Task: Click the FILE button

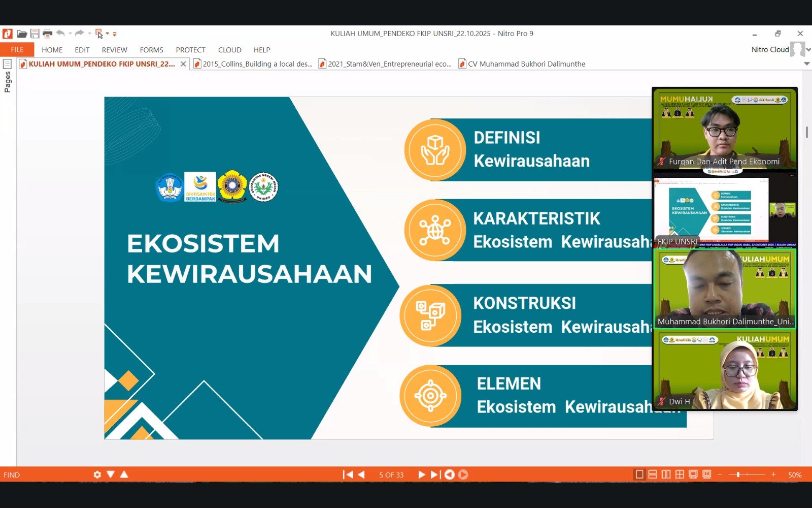Action: [x=17, y=50]
